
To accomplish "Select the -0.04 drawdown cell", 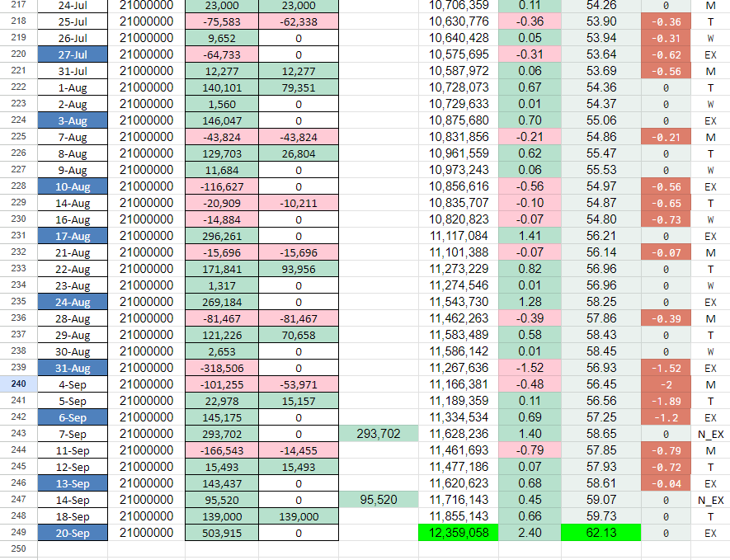I will click(666, 483).
